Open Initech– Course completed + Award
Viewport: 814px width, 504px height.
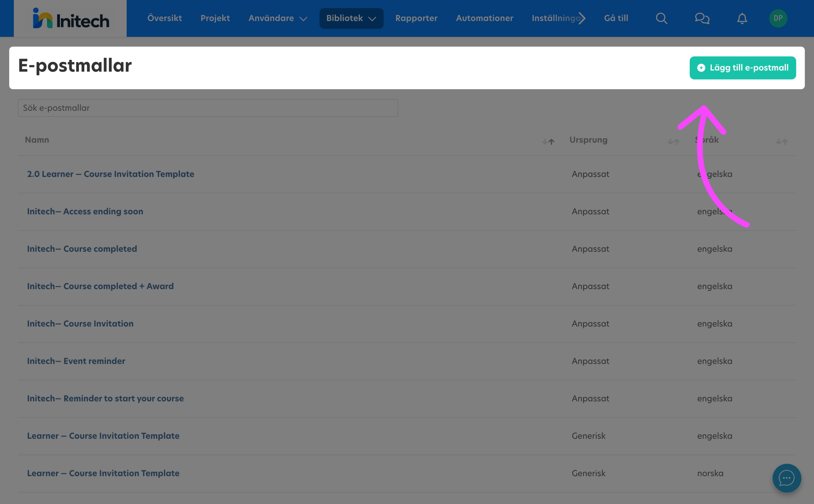coord(100,286)
